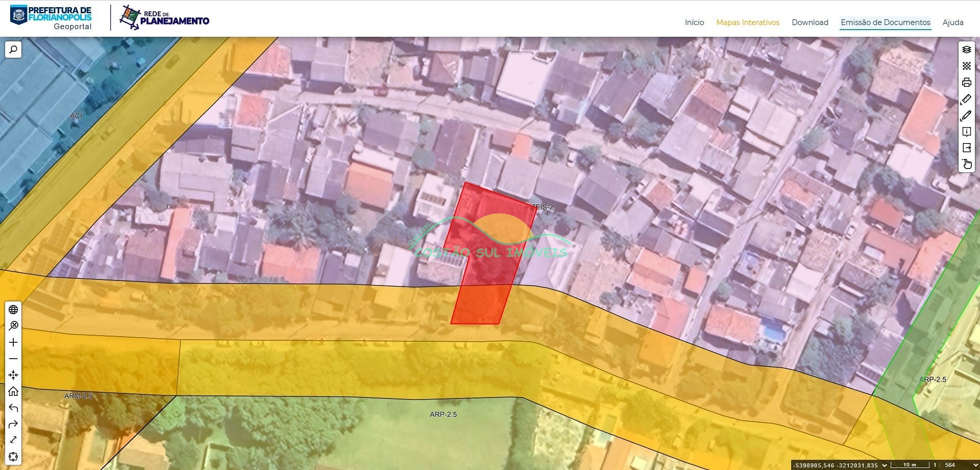Screen dimensions: 980x470
Task: Go to the Download link
Action: coord(810,22)
